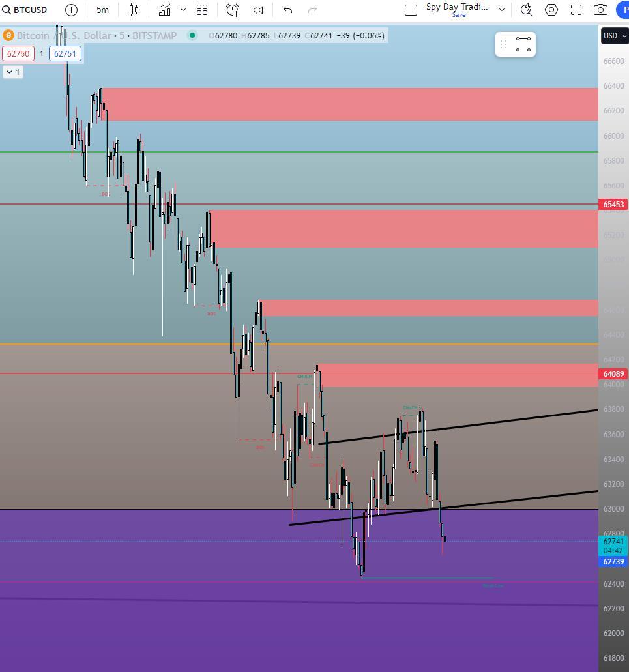Save the layout via the Save link
Image resolution: width=629 pixels, height=672 pixels.
(x=458, y=15)
